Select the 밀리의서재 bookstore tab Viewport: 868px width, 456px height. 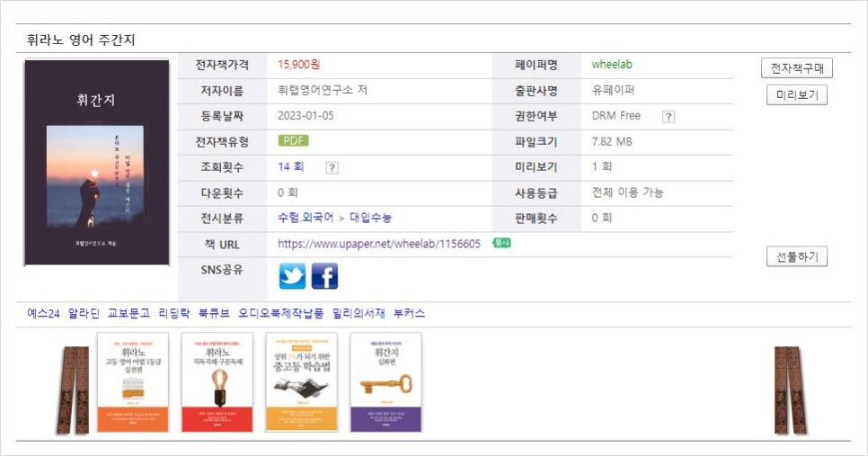(359, 314)
